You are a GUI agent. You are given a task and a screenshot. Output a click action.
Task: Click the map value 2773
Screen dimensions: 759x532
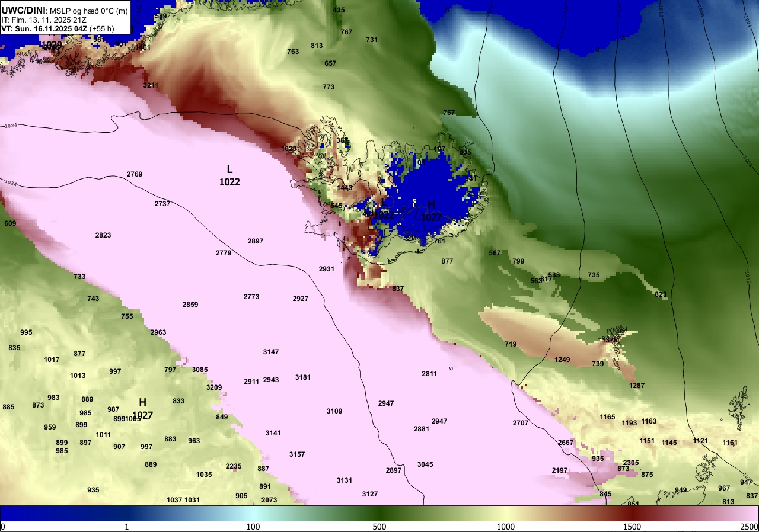pyautogui.click(x=251, y=297)
